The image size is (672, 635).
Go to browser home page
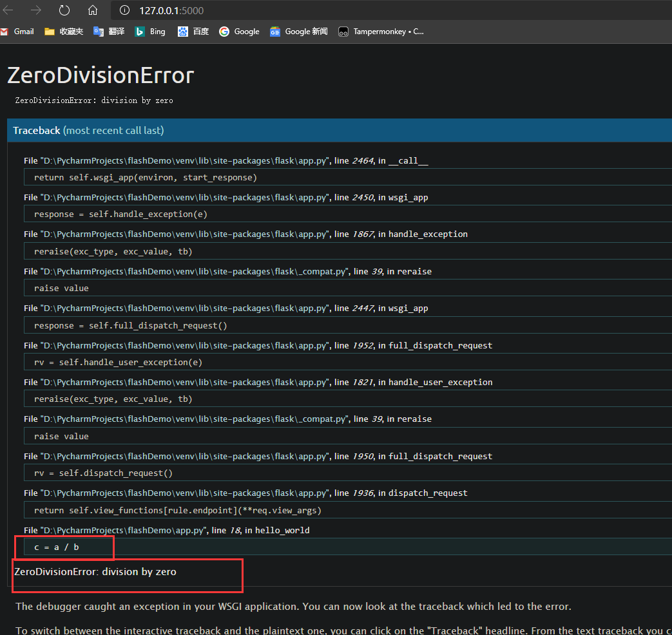[92, 10]
